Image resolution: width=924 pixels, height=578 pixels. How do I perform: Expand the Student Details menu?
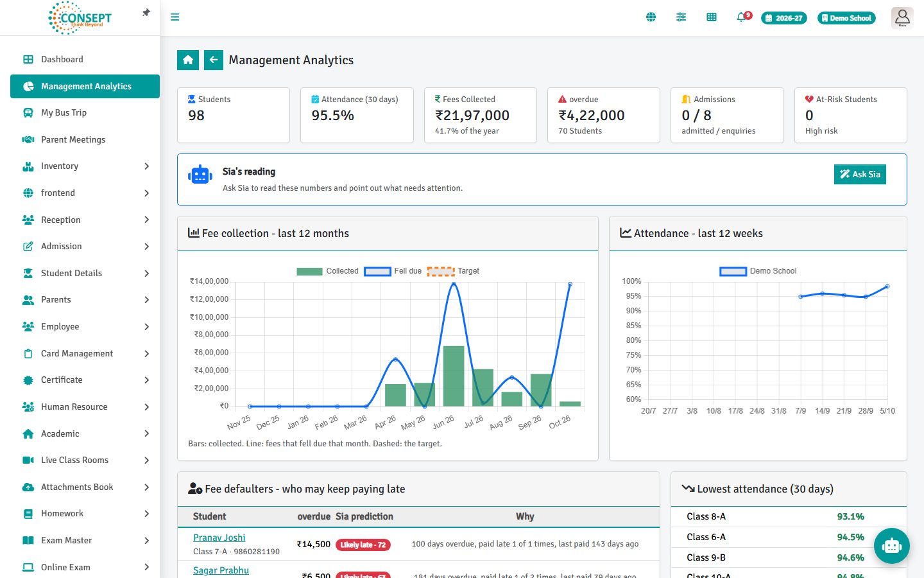tap(85, 273)
